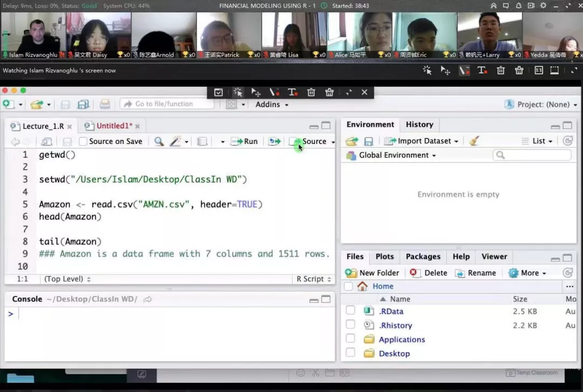The width and height of the screenshot is (583, 392).
Task: Select the ClassIn trash delete tool
Action: pos(500,70)
